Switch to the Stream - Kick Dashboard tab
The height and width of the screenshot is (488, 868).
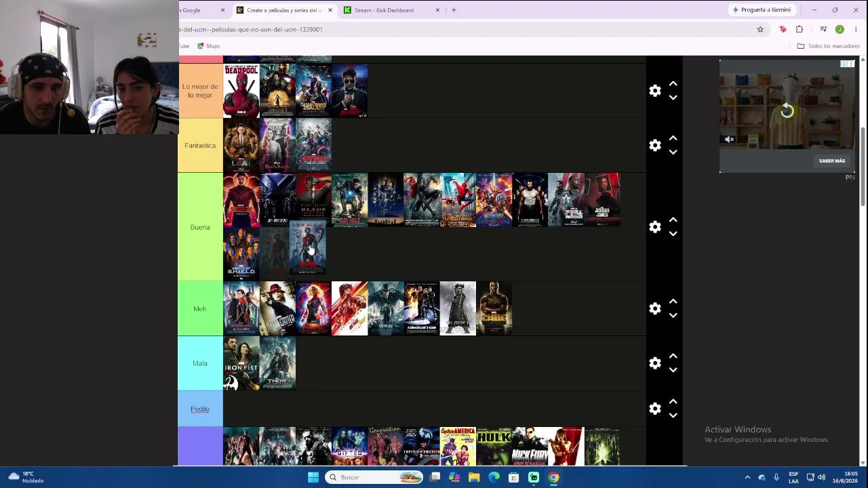coord(391,10)
